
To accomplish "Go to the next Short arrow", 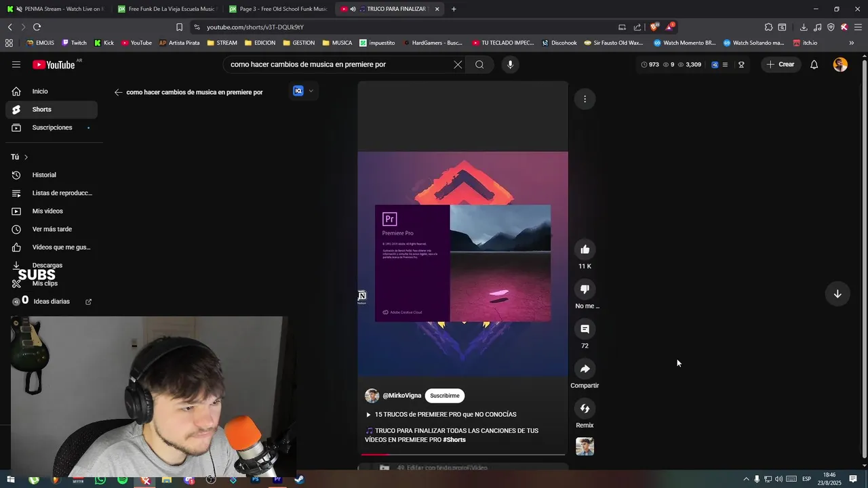I will click(837, 293).
